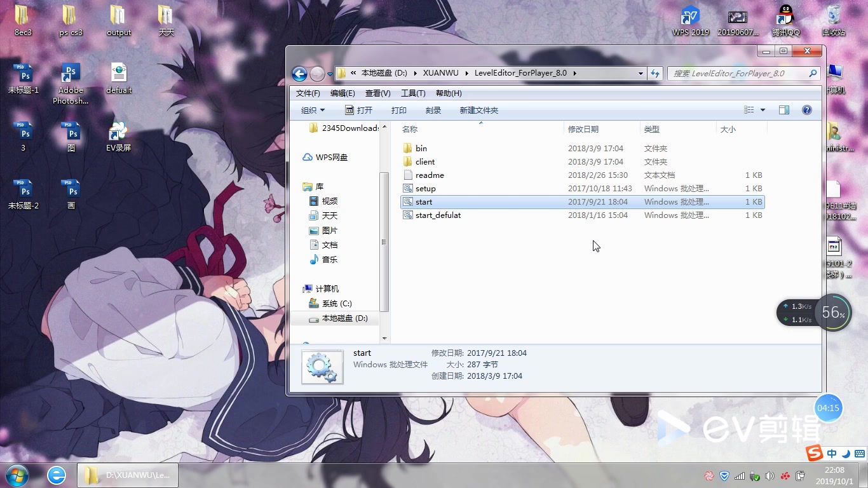Open the address bar history dropdown

coord(641,73)
